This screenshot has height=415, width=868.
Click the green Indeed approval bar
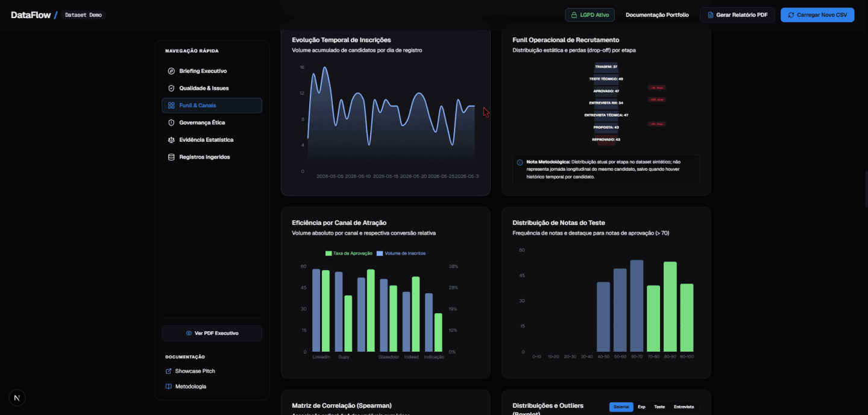(x=415, y=314)
